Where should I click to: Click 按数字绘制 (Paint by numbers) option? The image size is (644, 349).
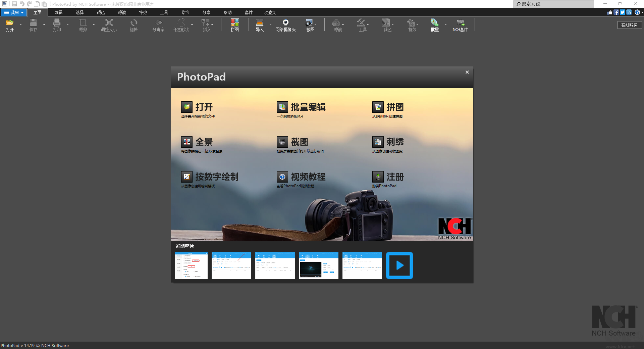tap(210, 177)
